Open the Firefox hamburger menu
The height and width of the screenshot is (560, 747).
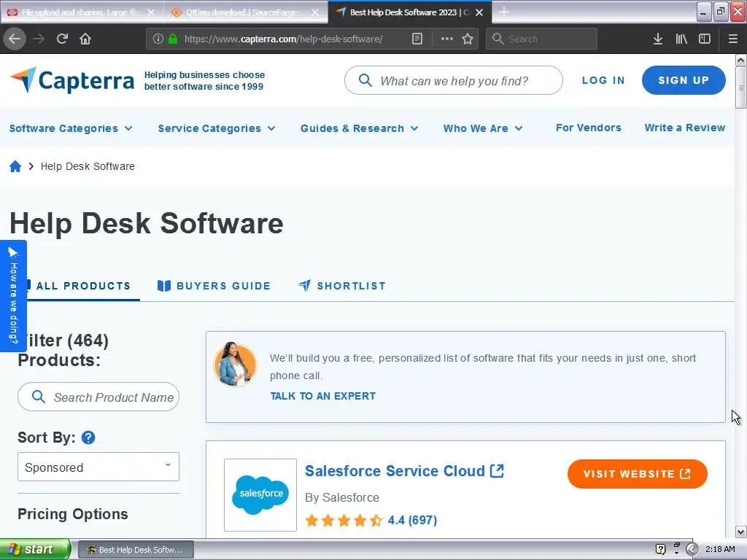(733, 39)
